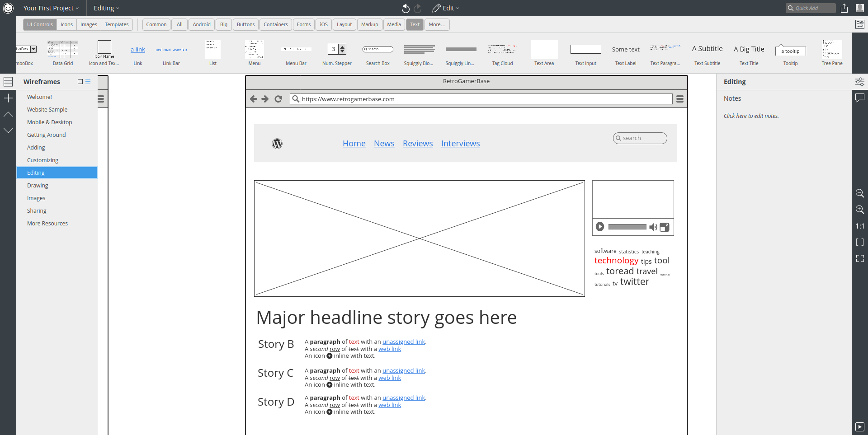Click the undo arrow icon

pos(406,8)
